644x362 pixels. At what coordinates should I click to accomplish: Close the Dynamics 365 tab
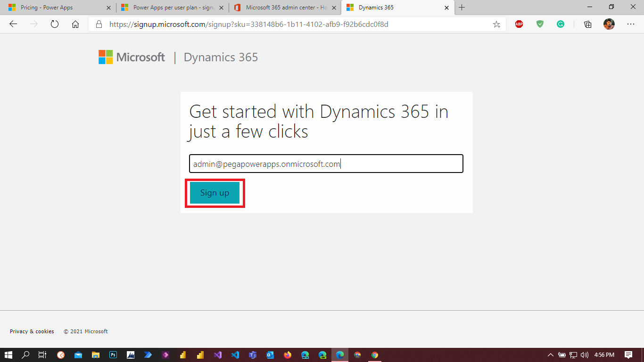[446, 8]
